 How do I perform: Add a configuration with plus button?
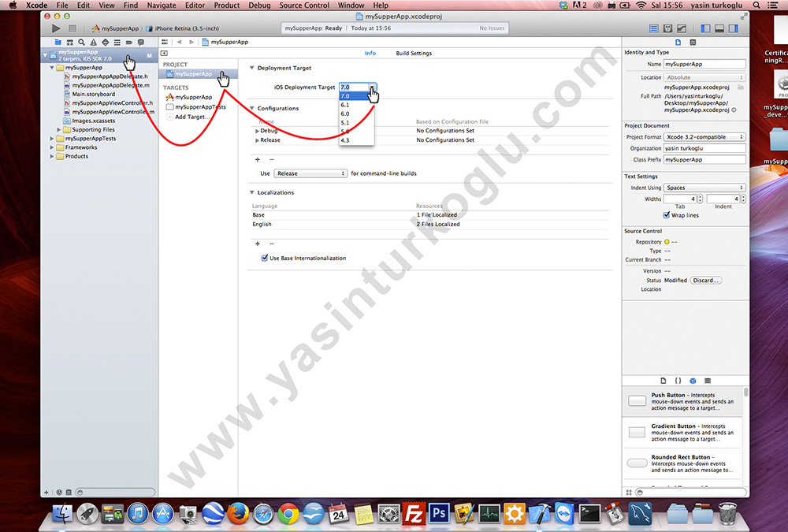(x=258, y=159)
